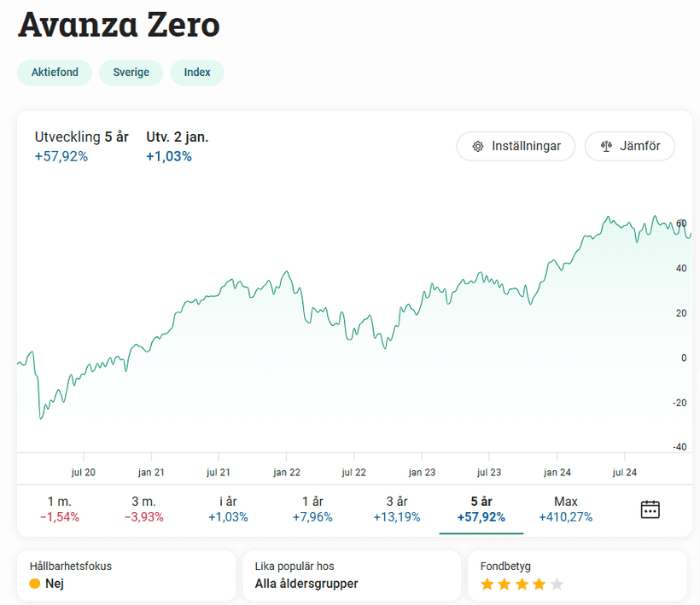Select the 1 m. period tab
This screenshot has height=605, width=700.
point(59,509)
